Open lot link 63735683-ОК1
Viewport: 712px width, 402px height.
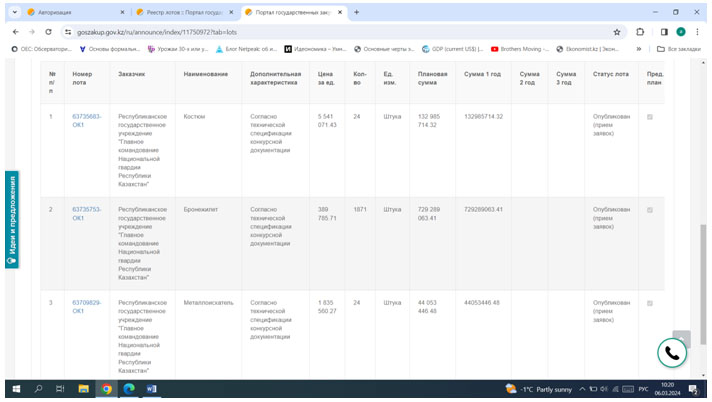[x=86, y=120]
